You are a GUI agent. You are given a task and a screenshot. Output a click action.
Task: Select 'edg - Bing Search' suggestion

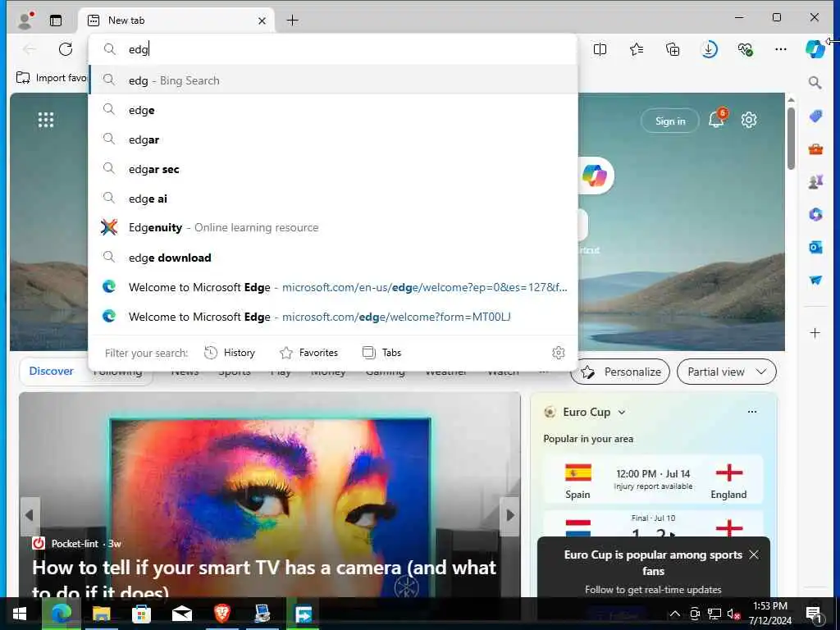coord(333,80)
